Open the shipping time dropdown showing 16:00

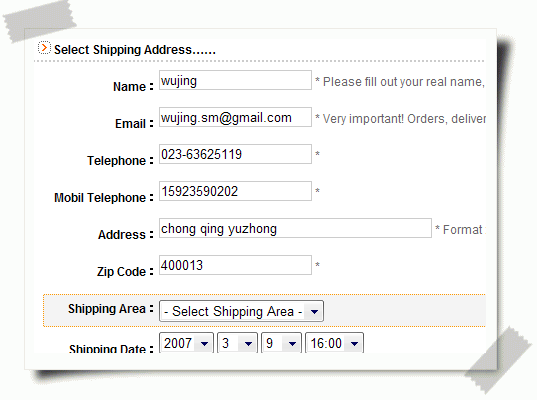[x=334, y=343]
